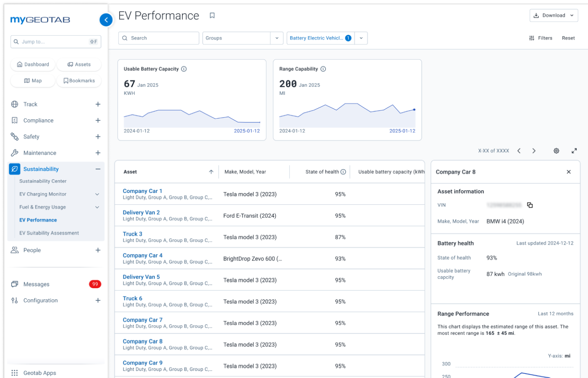Expand the Safety menu

[x=98, y=137]
